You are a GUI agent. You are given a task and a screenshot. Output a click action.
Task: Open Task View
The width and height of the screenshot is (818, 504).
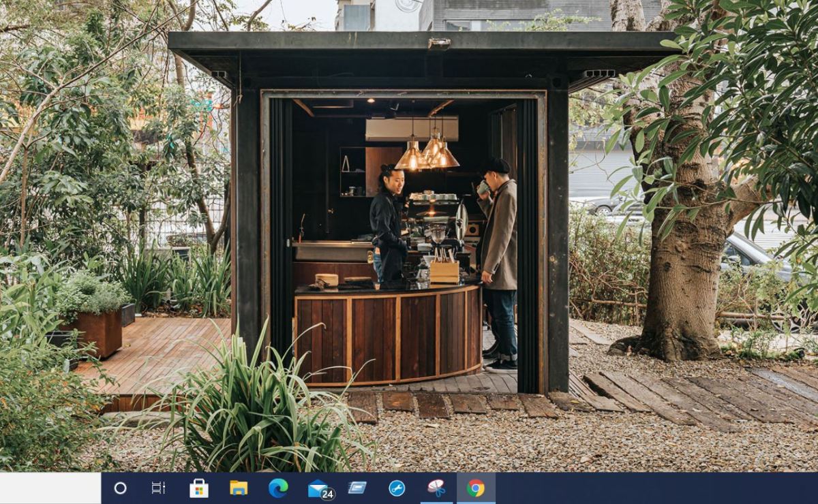tap(158, 488)
